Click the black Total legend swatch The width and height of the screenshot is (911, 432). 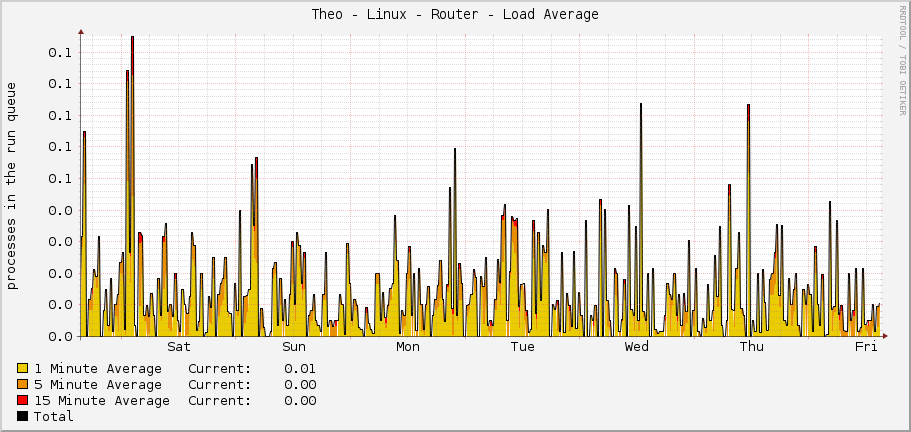tap(23, 416)
